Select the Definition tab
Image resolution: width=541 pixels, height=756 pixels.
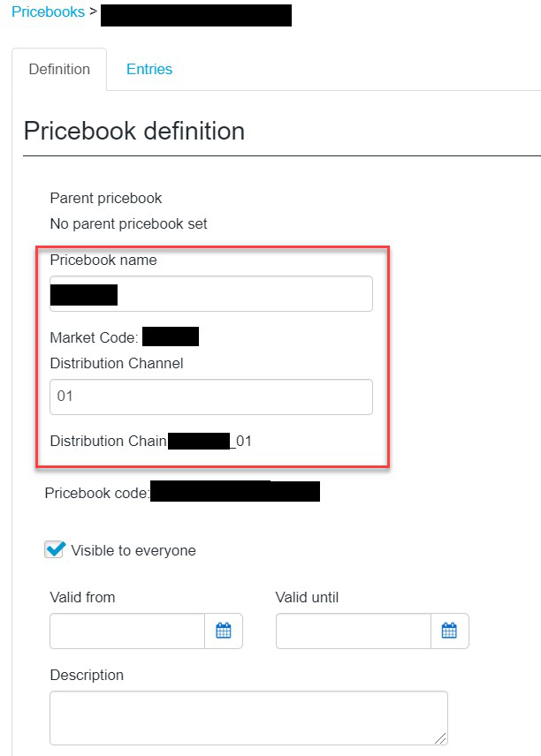tap(59, 69)
